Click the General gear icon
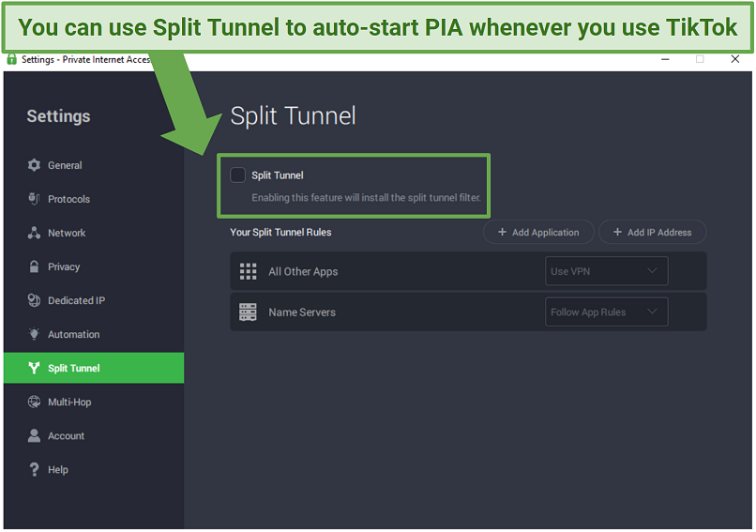756x532 pixels. (34, 165)
